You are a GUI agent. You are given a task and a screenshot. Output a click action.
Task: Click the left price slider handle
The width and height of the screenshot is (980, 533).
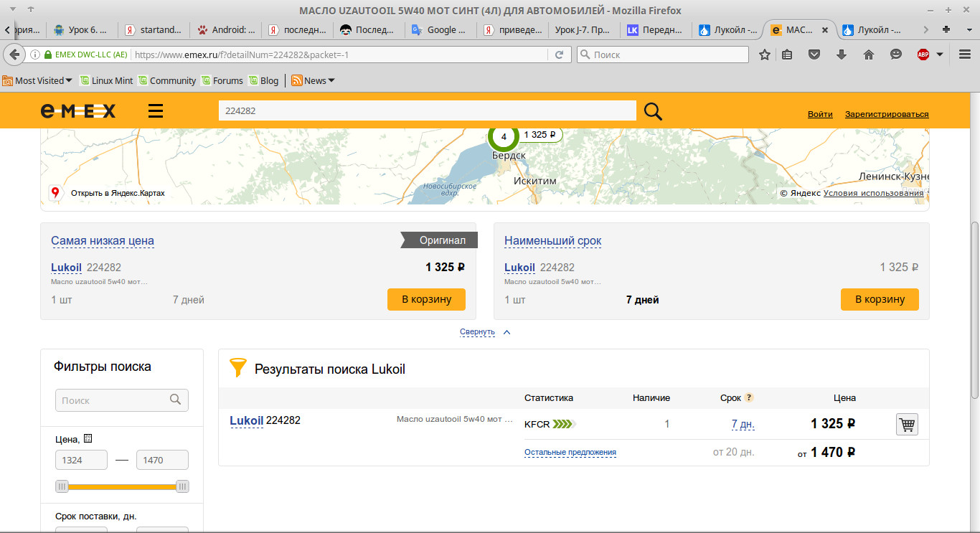pos(62,486)
